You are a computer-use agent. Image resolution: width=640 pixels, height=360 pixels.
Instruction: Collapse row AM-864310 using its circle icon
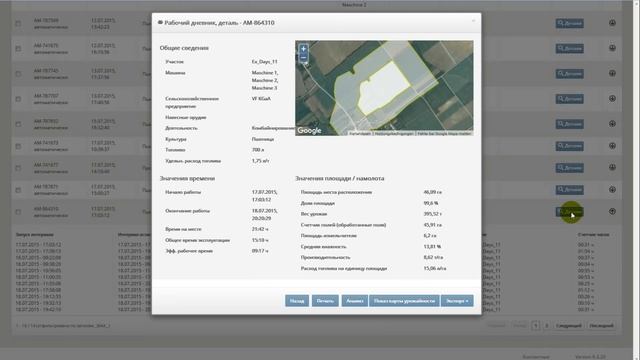click(612, 211)
